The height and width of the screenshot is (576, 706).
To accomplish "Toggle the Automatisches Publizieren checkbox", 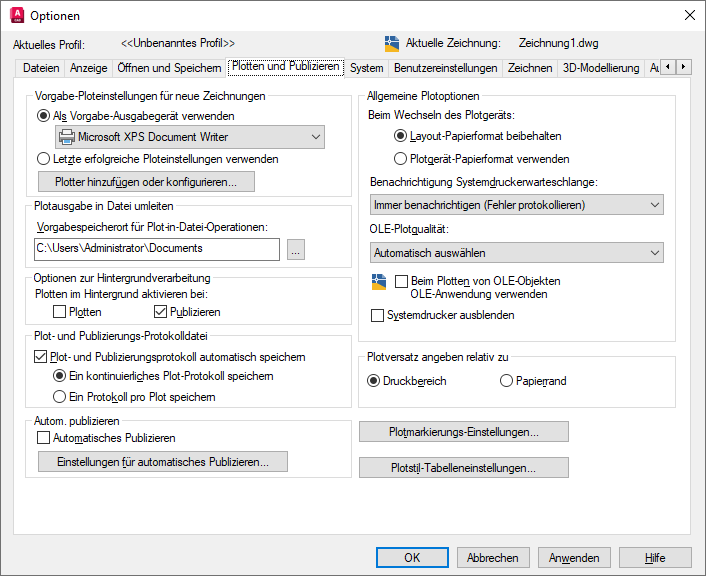I will tap(43, 438).
